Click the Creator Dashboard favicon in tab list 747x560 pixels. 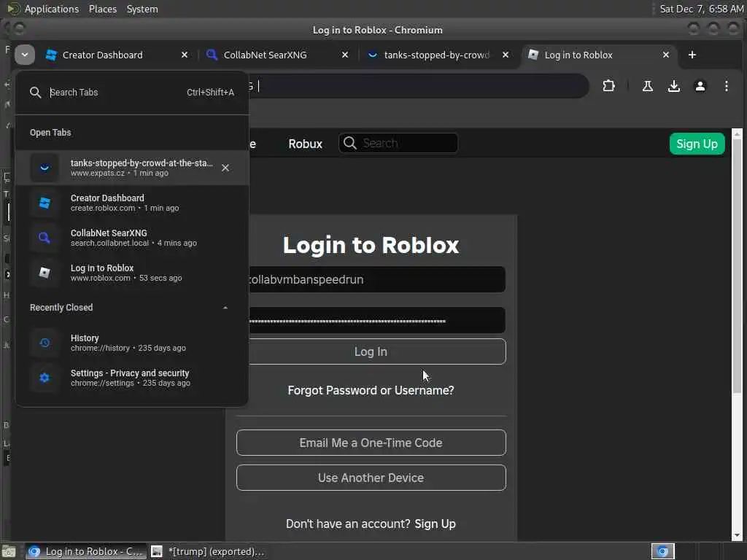[x=44, y=203]
